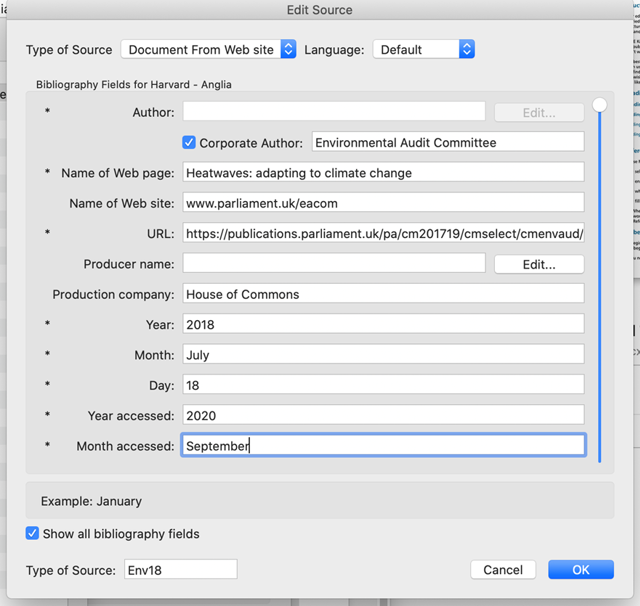Open the Language dropdown set to Default
The height and width of the screenshot is (606, 640).
(424, 49)
